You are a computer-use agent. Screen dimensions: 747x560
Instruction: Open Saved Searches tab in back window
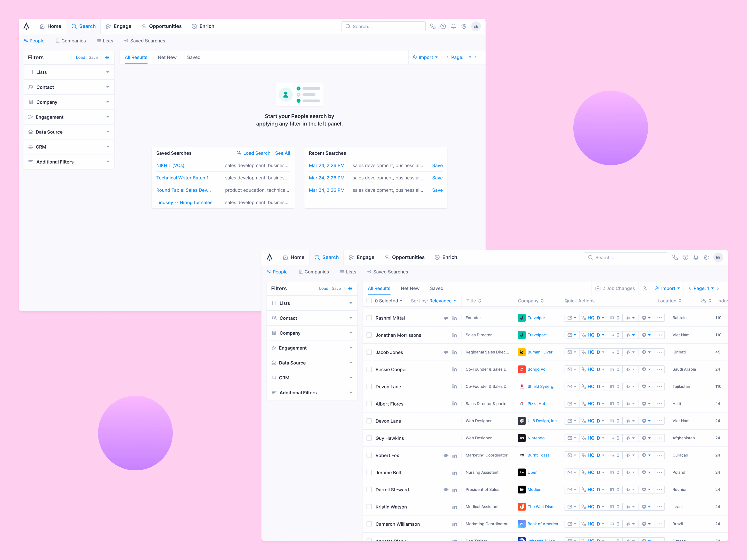(x=144, y=41)
